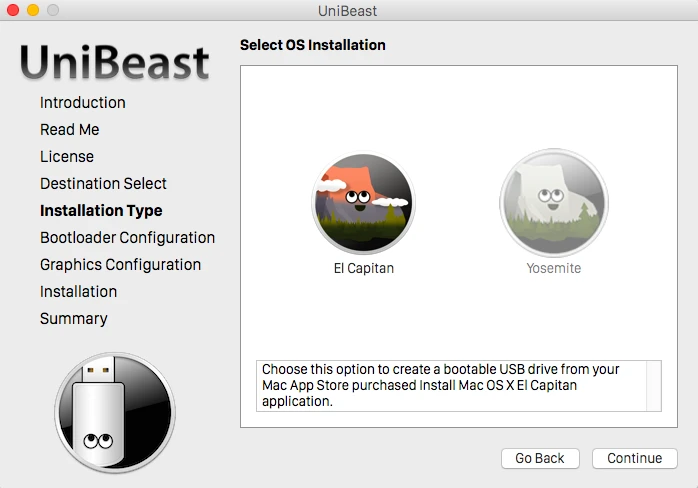This screenshot has width=698, height=488.
Task: Close the UniBeast window
Action: pos(13,10)
